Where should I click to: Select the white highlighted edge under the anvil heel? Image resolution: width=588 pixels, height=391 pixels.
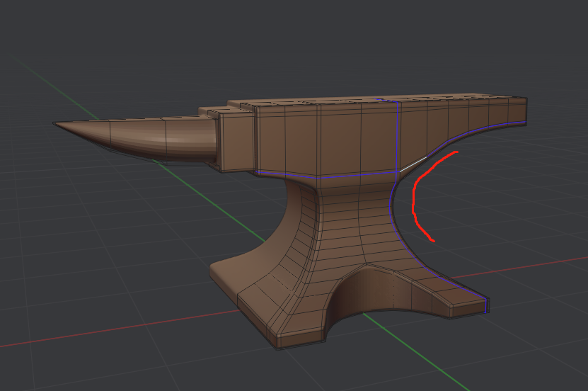pos(413,164)
